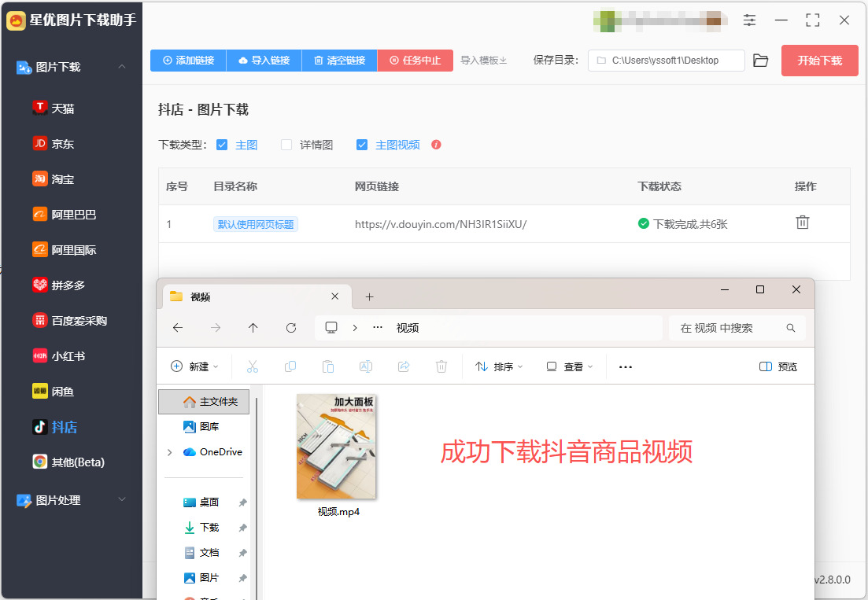Image resolution: width=868 pixels, height=600 pixels.
Task: Click the Explorer cut scissors icon
Action: tap(253, 366)
